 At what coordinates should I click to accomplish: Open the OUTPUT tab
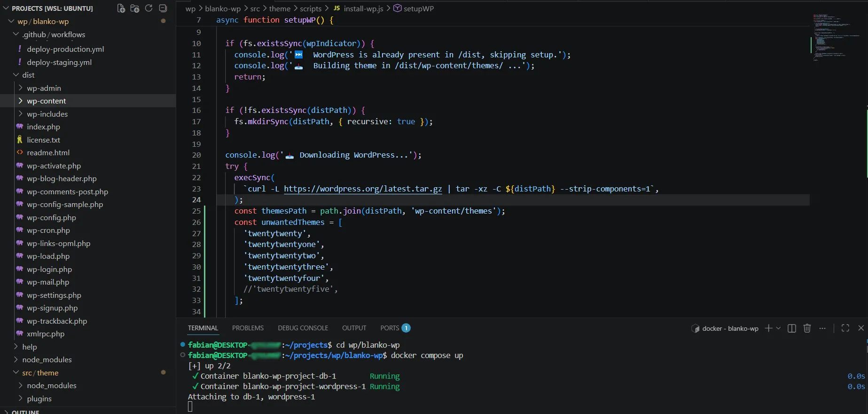pyautogui.click(x=354, y=328)
